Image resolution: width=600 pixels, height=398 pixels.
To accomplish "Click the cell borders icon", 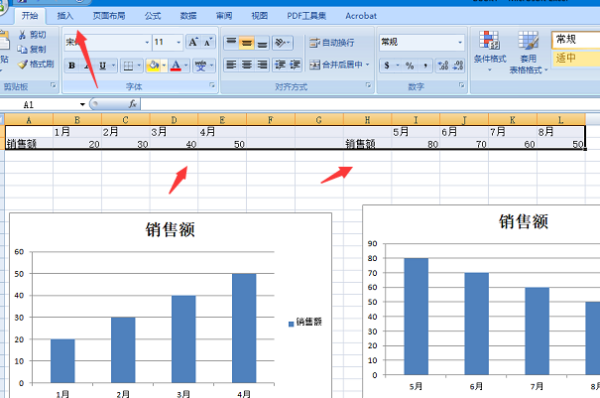I will (128, 66).
